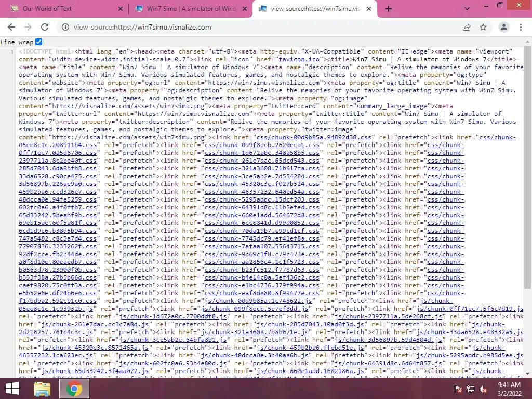Open the tab search chevron
532x399 pixels.
pos(467,9)
